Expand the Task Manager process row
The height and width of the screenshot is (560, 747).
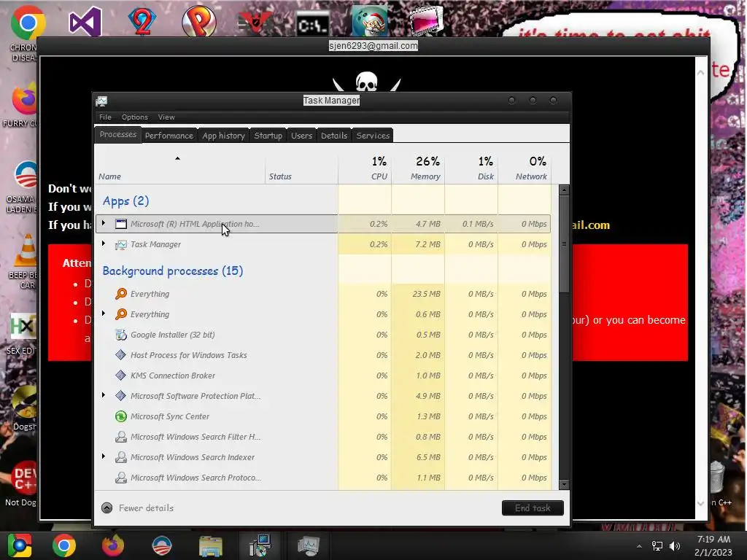click(x=104, y=244)
